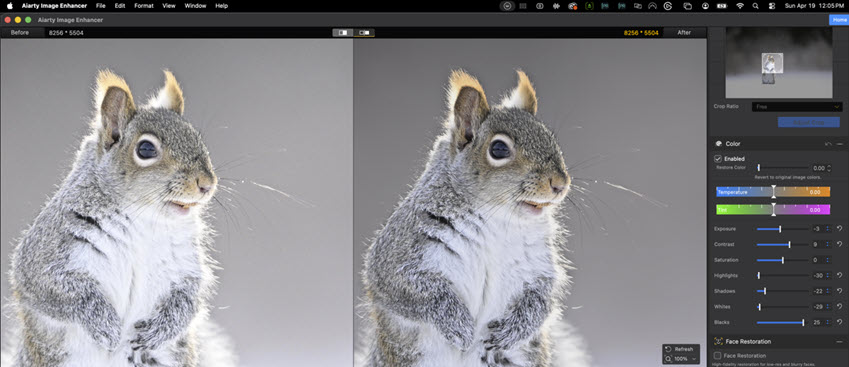Toggle the Color Enabled checkbox

click(x=718, y=159)
